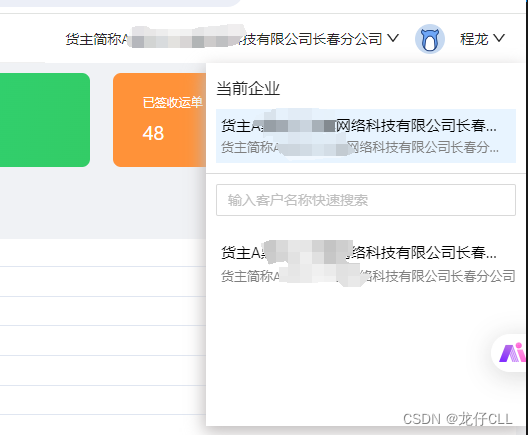Click the green statistics card
This screenshot has height=435, width=528.
tap(45, 120)
